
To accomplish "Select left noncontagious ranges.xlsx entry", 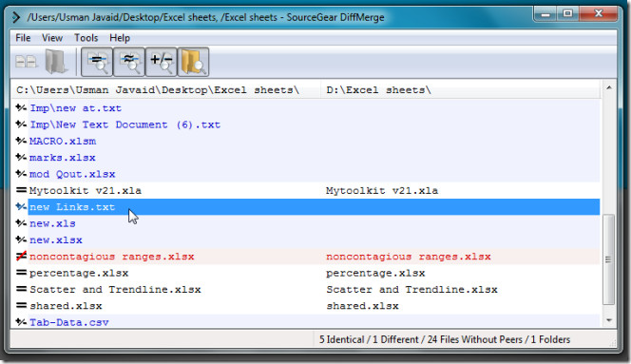I will point(111,257).
